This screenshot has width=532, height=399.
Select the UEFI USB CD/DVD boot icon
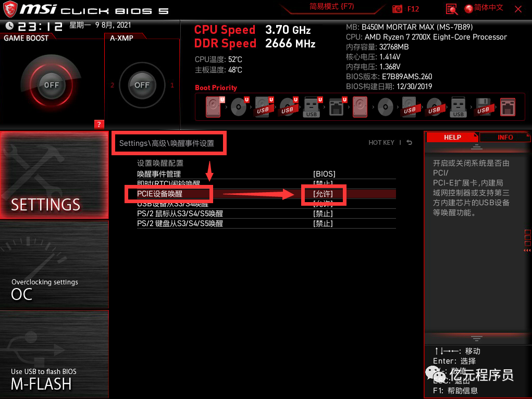(288, 107)
